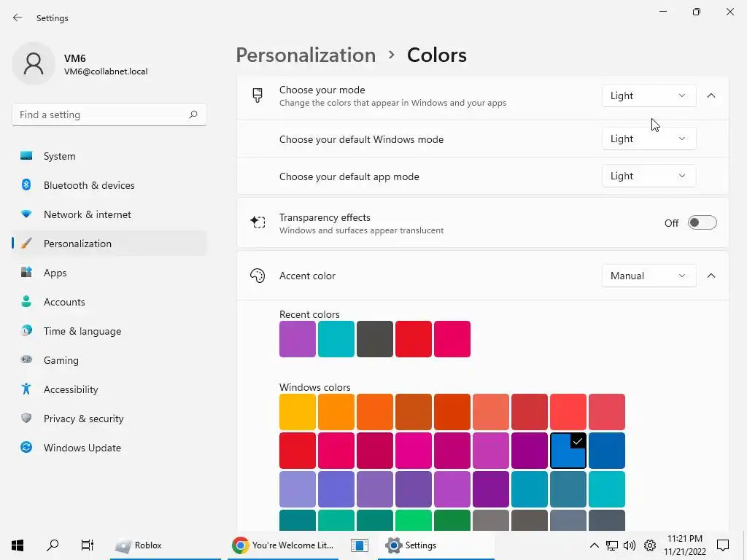The width and height of the screenshot is (747, 560).
Task: Click the Gaming controller icon
Action: coord(26,359)
